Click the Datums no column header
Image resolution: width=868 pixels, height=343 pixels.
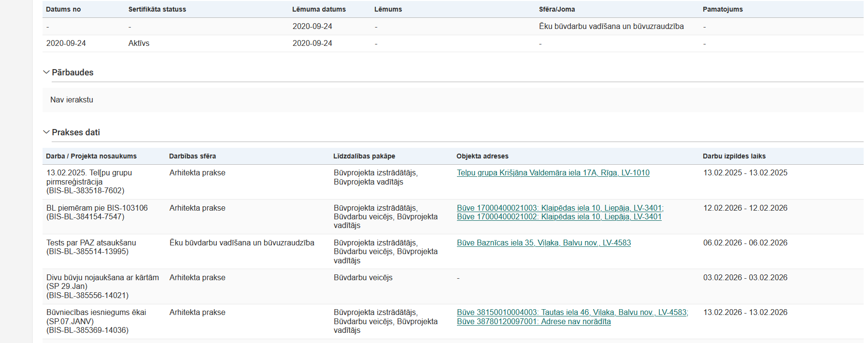pyautogui.click(x=63, y=9)
